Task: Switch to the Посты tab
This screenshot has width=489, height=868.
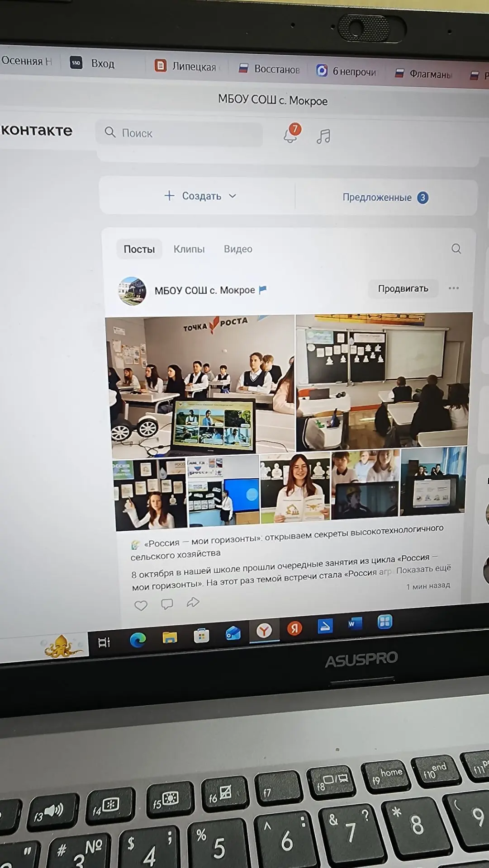Action: (x=139, y=249)
